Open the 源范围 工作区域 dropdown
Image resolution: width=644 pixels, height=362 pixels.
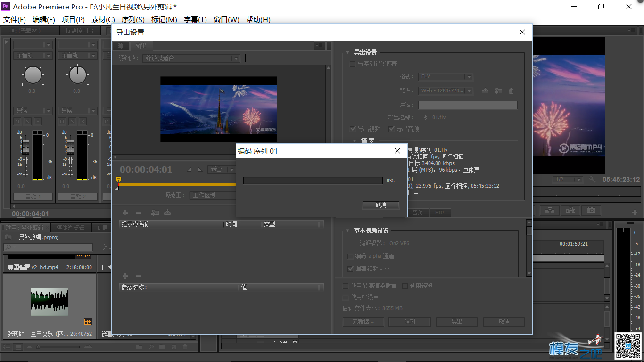click(214, 195)
